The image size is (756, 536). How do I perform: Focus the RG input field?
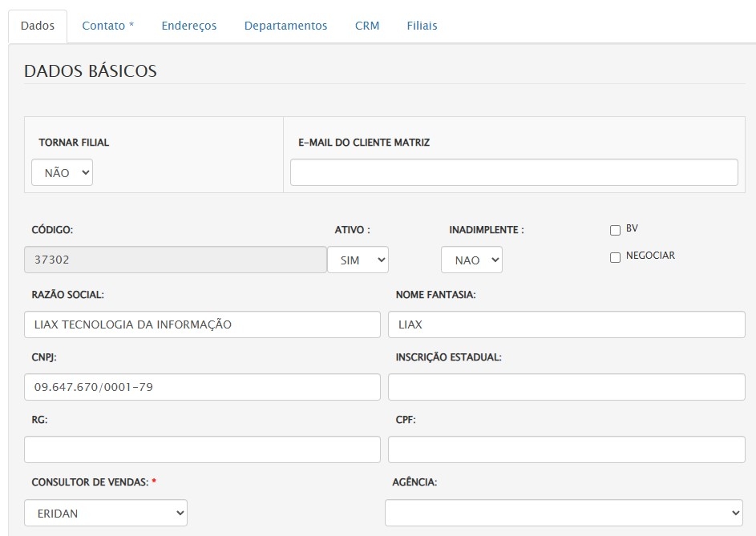tap(202, 449)
